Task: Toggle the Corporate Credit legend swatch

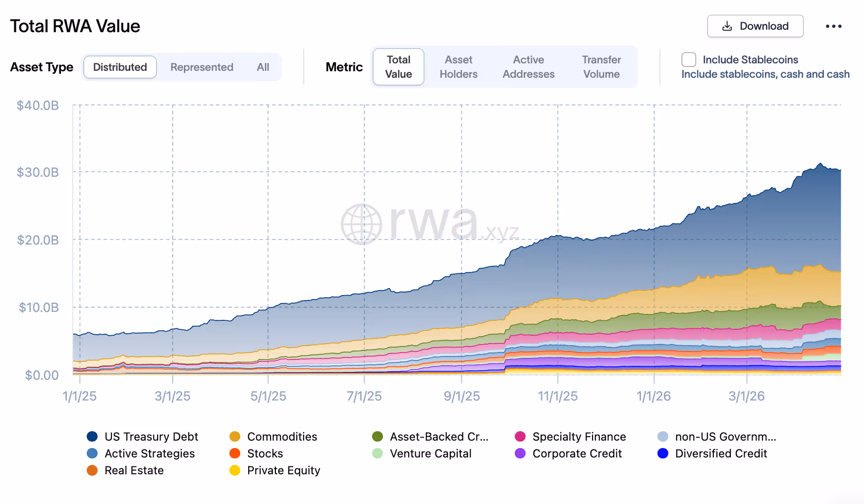Action: pos(520,454)
